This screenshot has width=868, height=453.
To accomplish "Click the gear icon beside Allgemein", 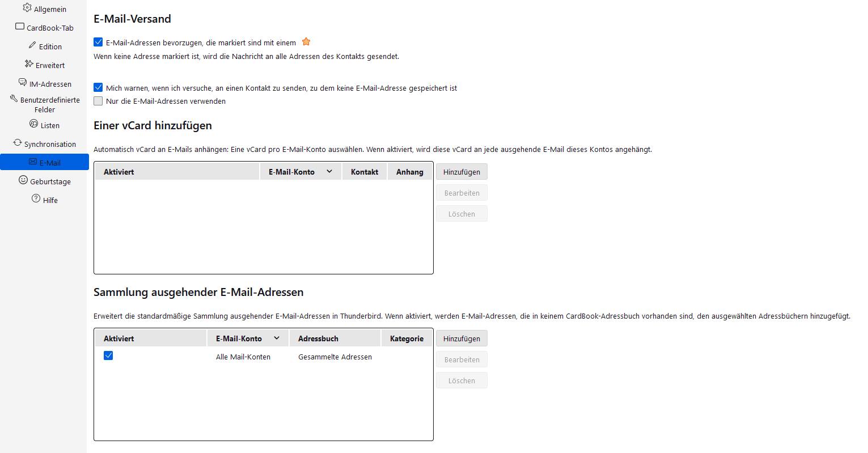I will click(x=27, y=8).
